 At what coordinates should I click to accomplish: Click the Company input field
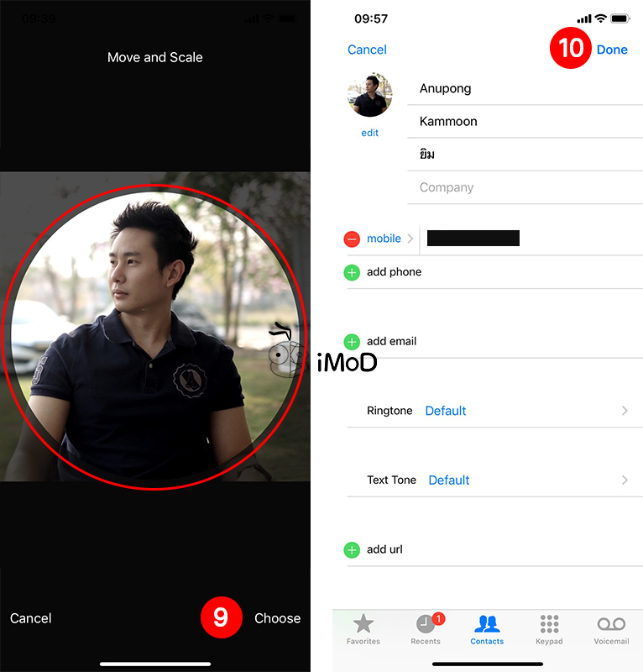pyautogui.click(x=525, y=187)
